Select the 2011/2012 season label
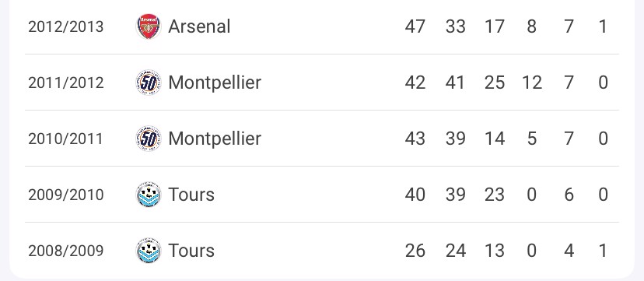This screenshot has height=281, width=644. click(x=65, y=83)
